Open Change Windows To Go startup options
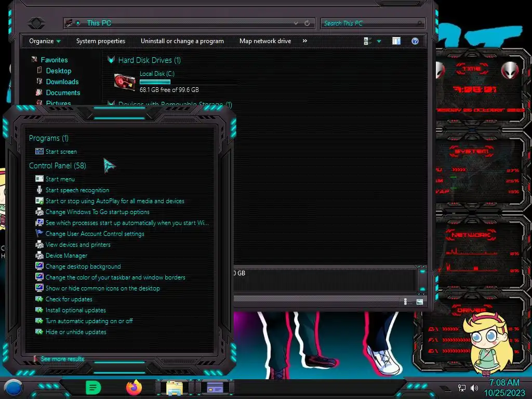Viewport: 532px width, 399px height. pyautogui.click(x=97, y=212)
